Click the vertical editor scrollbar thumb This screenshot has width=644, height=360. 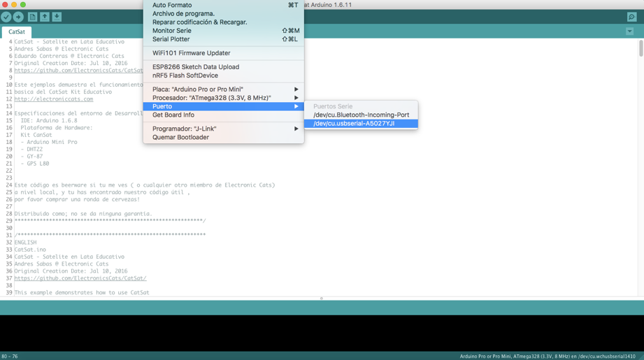(641, 48)
